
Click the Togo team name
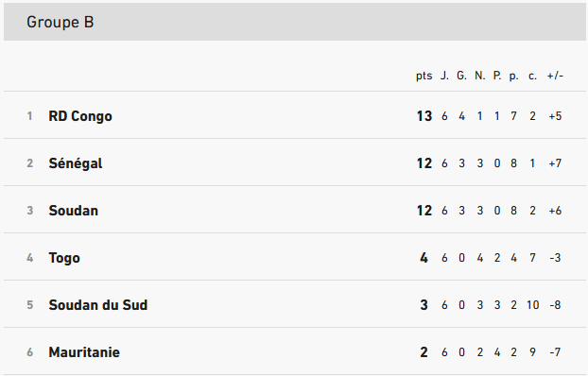pyautogui.click(x=64, y=258)
